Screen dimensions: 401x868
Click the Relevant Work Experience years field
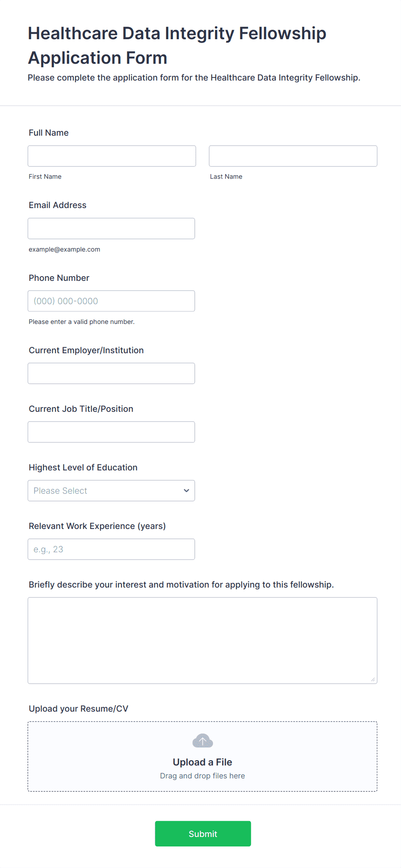coord(111,549)
